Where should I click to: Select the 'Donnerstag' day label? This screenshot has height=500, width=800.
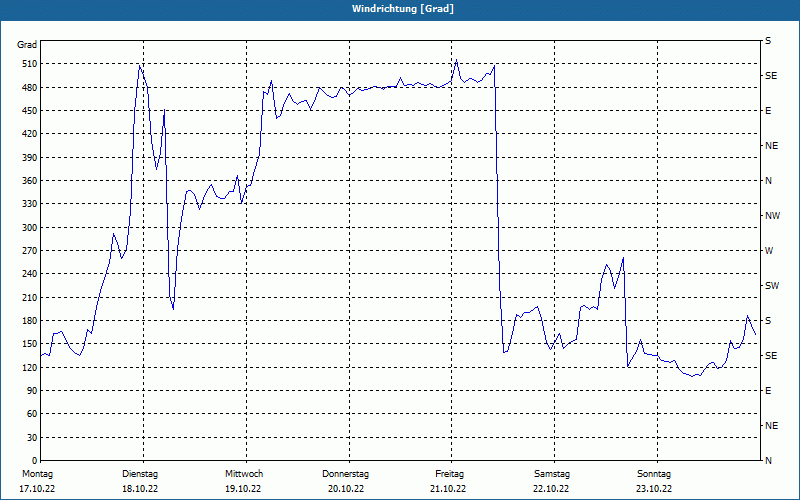tap(345, 474)
